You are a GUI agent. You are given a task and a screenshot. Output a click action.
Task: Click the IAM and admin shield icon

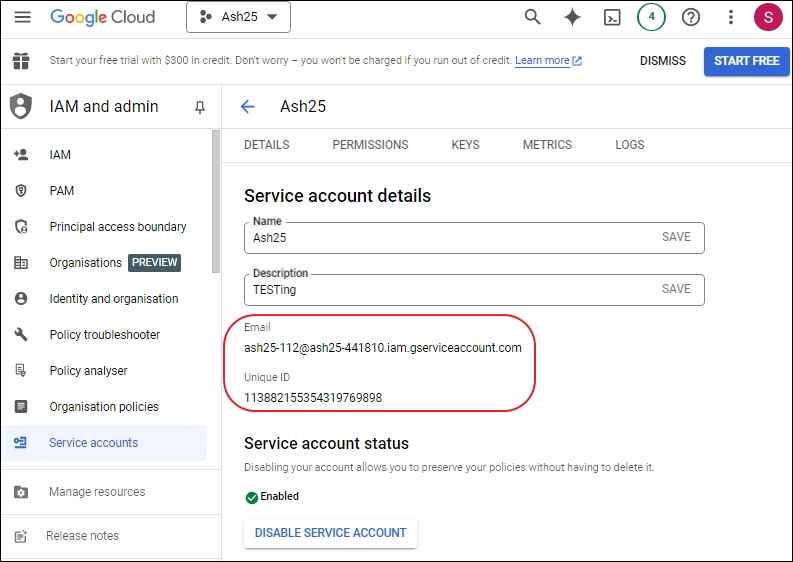pos(21,106)
